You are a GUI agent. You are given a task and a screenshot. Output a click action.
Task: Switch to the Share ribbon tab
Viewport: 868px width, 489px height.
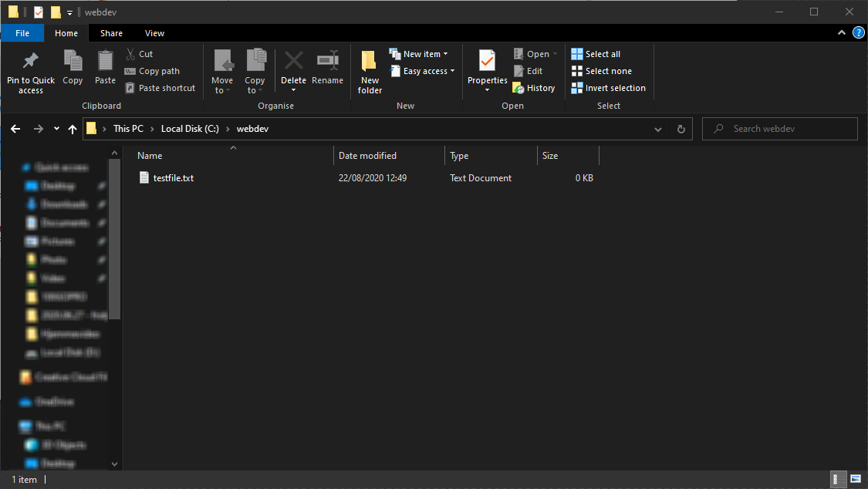(111, 33)
